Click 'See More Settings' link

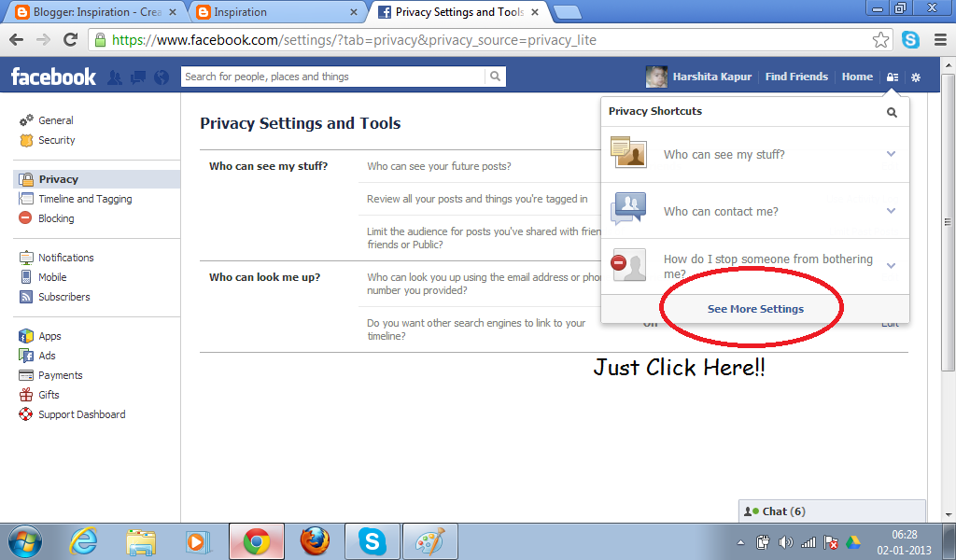[755, 309]
